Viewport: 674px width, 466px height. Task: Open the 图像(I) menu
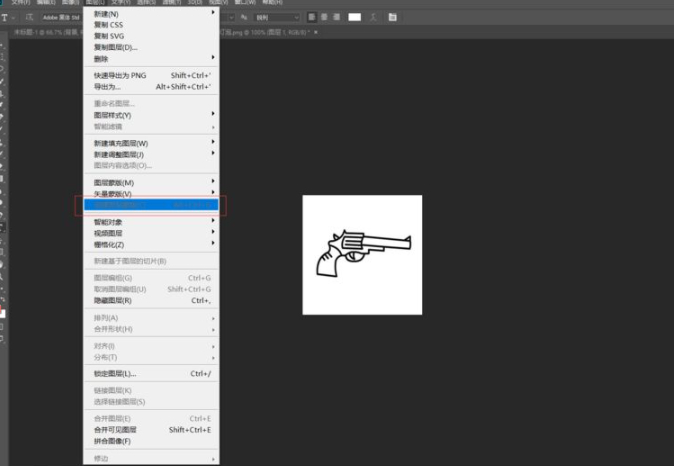pyautogui.click(x=70, y=2)
